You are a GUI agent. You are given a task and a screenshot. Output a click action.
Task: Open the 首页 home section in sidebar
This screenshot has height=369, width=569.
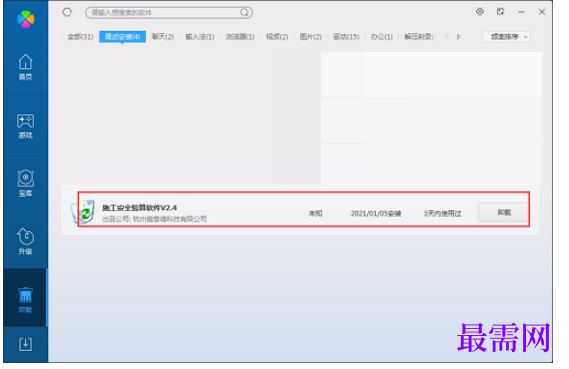point(25,67)
